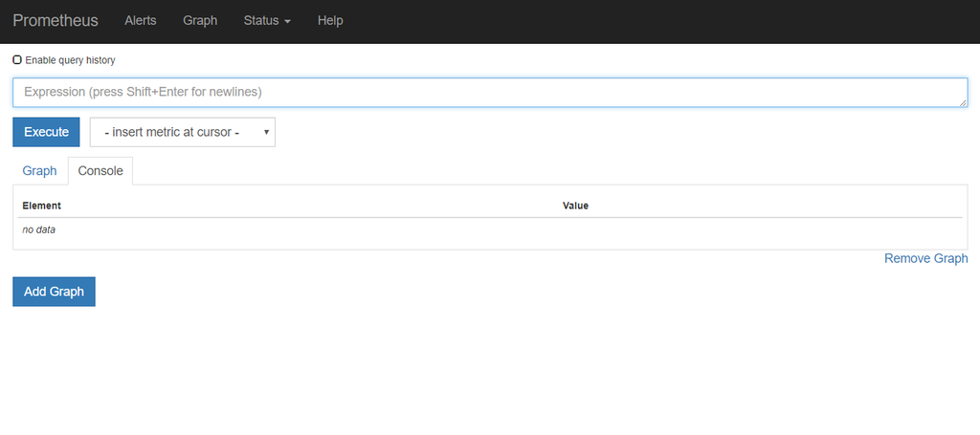Click the 'Enable query history' label text
Viewport: 980px width, 435px height.
[70, 60]
